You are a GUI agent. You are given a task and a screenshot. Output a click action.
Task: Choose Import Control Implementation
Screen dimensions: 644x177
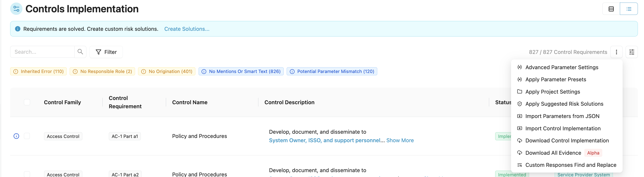pos(567,128)
